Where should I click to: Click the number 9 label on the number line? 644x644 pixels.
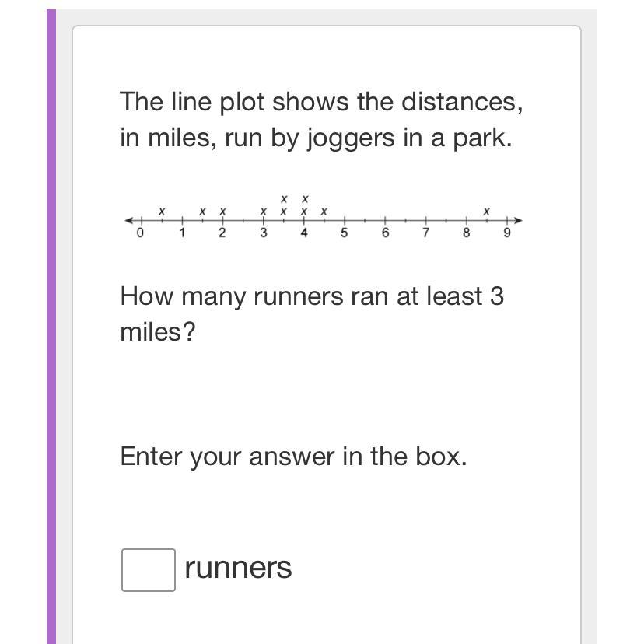coord(507,233)
